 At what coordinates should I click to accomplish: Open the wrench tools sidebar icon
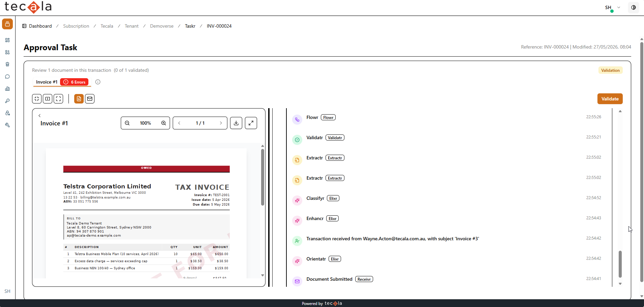(x=7, y=125)
